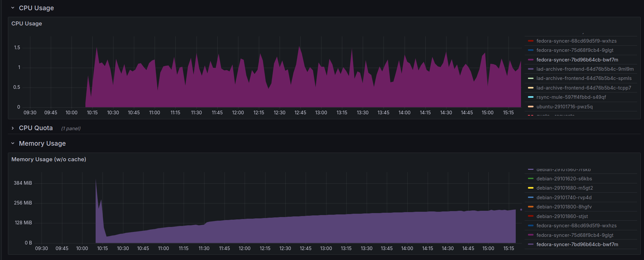
Task: Expand the CPU Quota row chevron
Action: pyautogui.click(x=13, y=128)
